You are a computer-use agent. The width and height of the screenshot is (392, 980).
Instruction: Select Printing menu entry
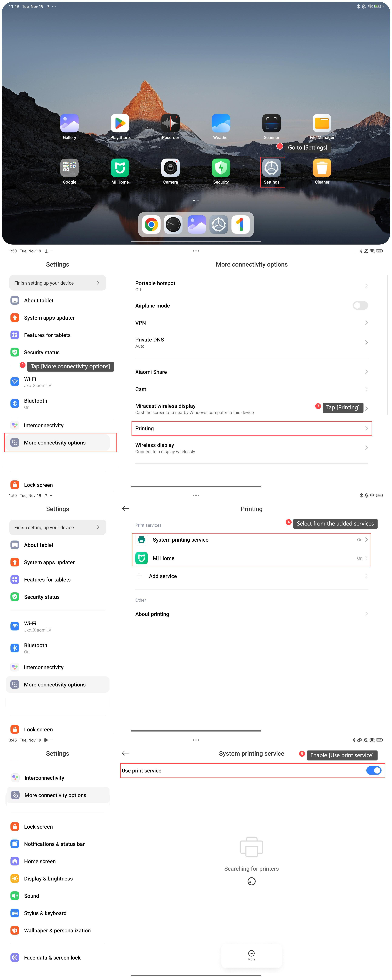(x=251, y=428)
